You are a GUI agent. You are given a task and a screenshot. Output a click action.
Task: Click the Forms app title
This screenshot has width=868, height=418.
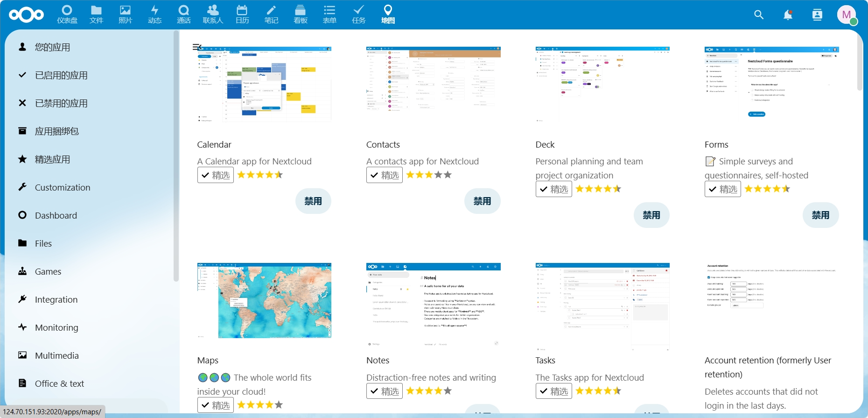[x=716, y=145]
